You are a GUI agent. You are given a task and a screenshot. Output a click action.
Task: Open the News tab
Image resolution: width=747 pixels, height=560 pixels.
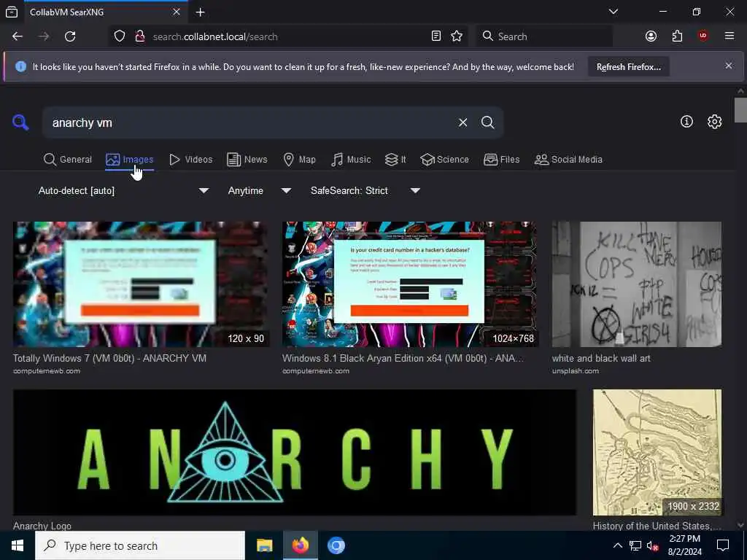[x=247, y=160]
